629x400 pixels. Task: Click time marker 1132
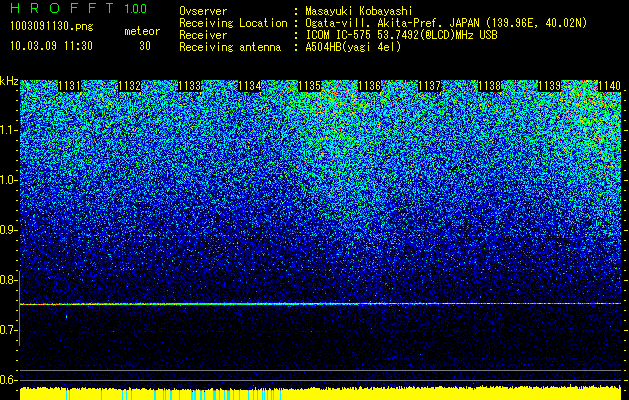(x=130, y=86)
